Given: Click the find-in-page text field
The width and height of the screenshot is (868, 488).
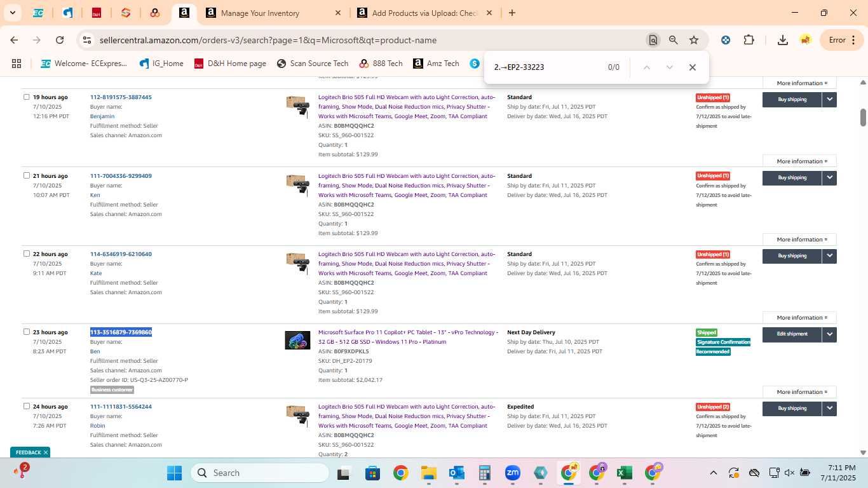Looking at the screenshot, I should 546,67.
